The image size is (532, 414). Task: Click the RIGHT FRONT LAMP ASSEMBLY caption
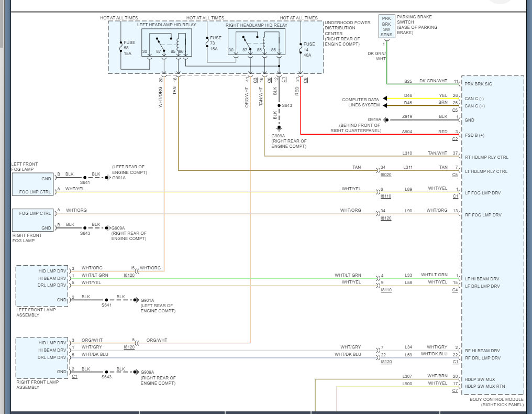[37, 385]
